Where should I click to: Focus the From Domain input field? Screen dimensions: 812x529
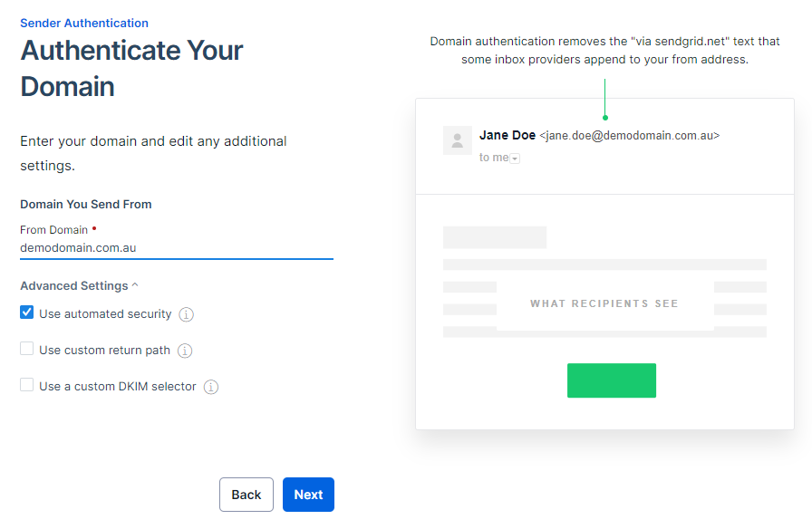pyautogui.click(x=177, y=247)
